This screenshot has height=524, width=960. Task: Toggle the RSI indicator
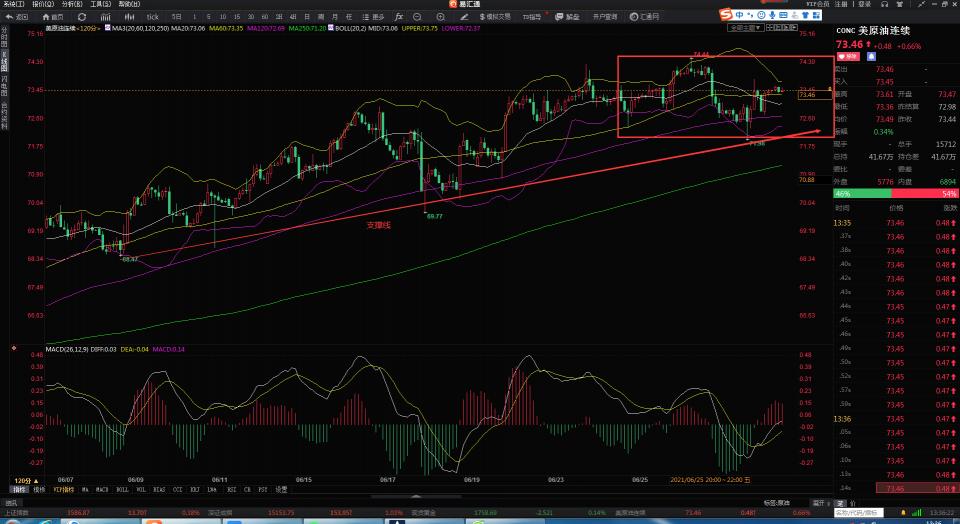point(231,490)
